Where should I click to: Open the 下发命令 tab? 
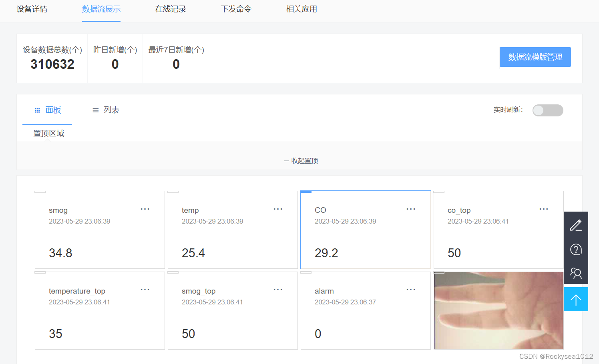(x=236, y=9)
